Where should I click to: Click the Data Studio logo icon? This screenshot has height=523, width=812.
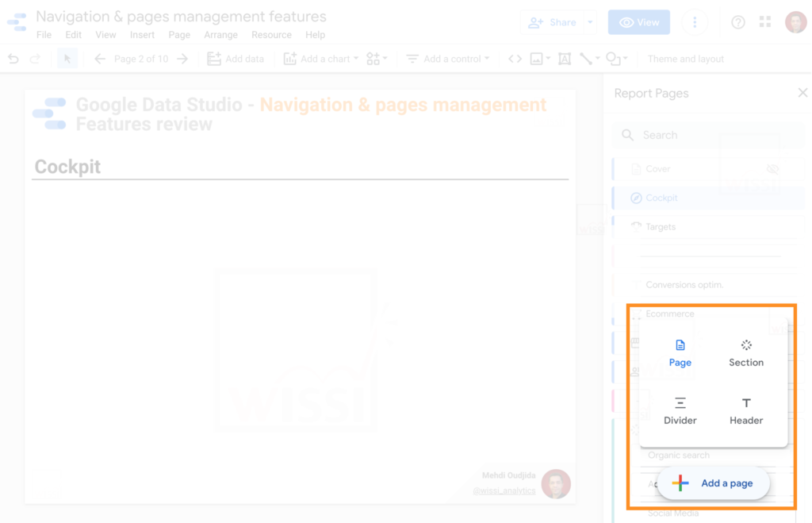click(17, 22)
